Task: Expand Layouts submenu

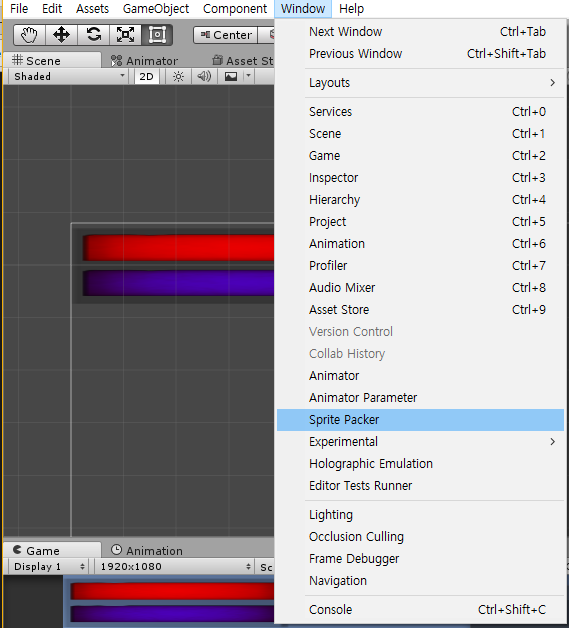Action: point(420,83)
